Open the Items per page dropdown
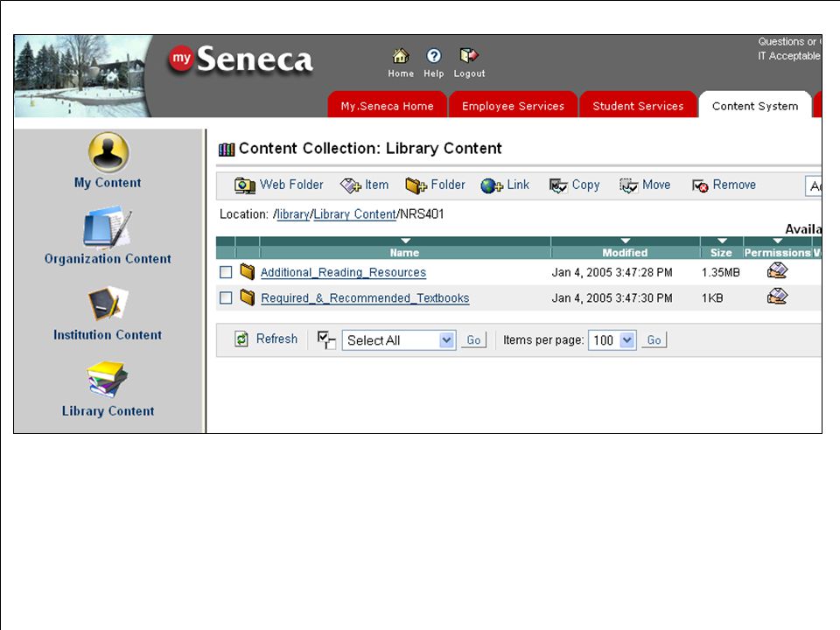Screen dimensions: 840x630 pos(612,340)
